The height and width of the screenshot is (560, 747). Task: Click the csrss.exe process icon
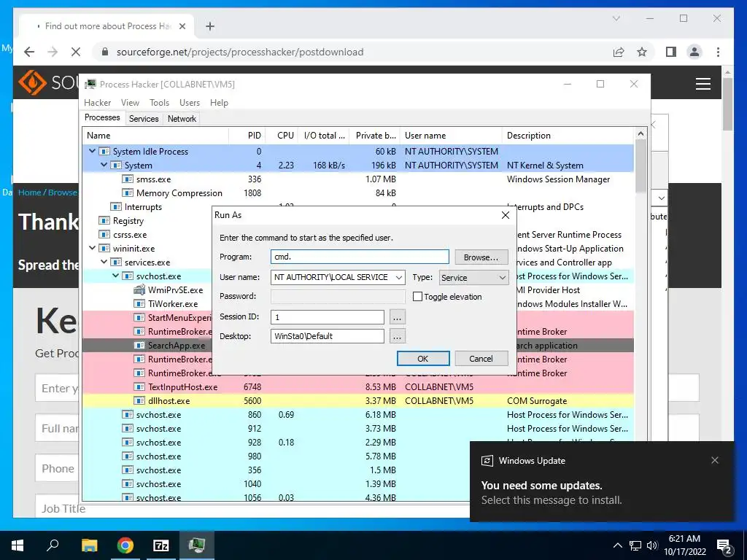coord(104,234)
